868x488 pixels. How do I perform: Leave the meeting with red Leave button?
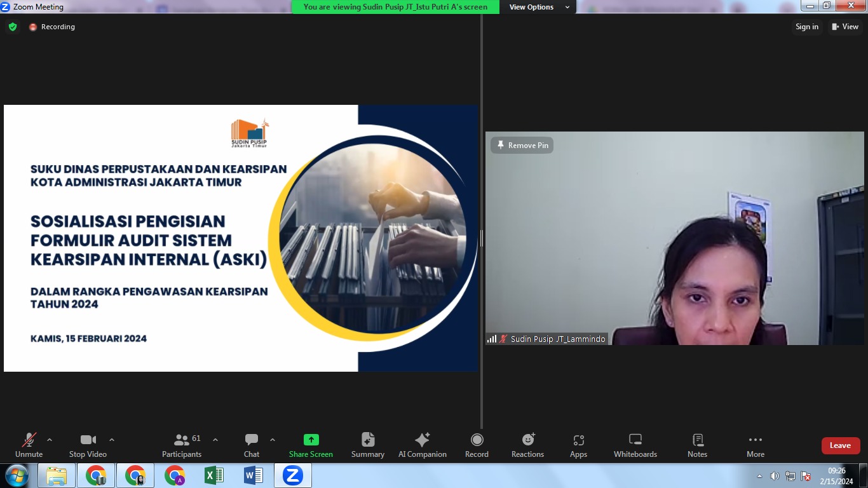840,445
